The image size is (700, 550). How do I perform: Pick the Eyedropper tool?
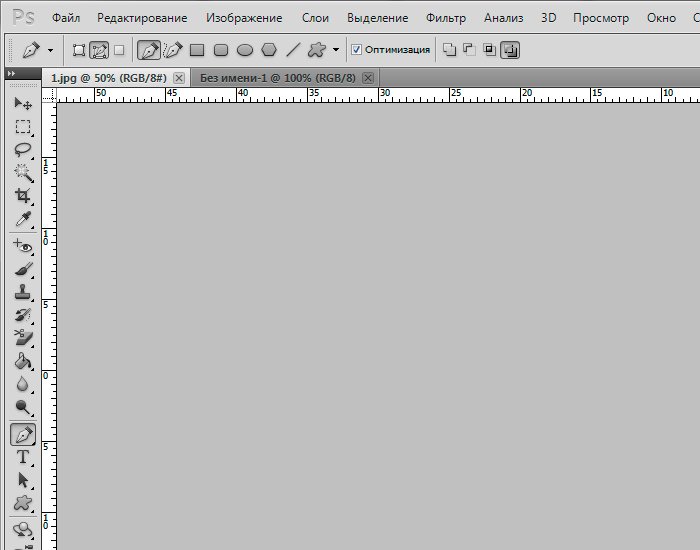(x=22, y=220)
